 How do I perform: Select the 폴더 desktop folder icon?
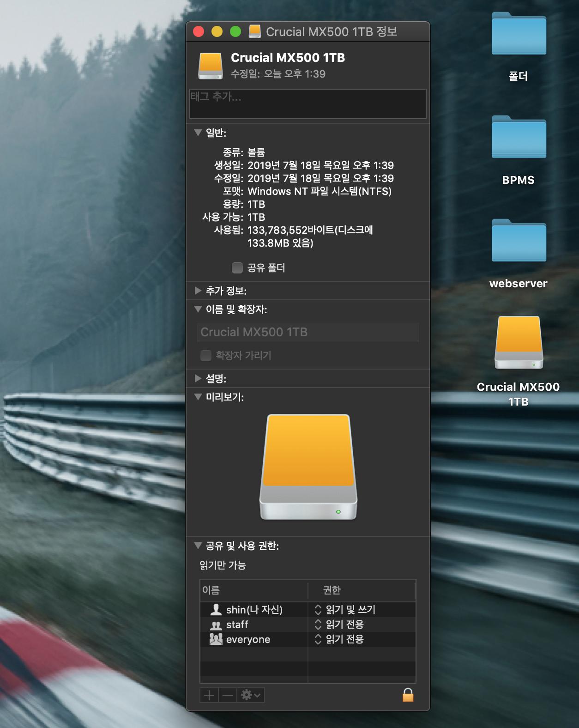519,34
